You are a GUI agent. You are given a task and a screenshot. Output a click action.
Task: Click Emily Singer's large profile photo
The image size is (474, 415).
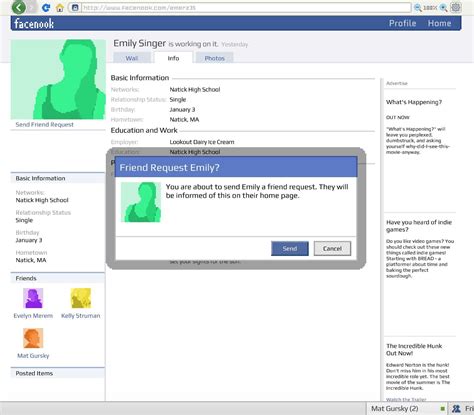point(58,79)
